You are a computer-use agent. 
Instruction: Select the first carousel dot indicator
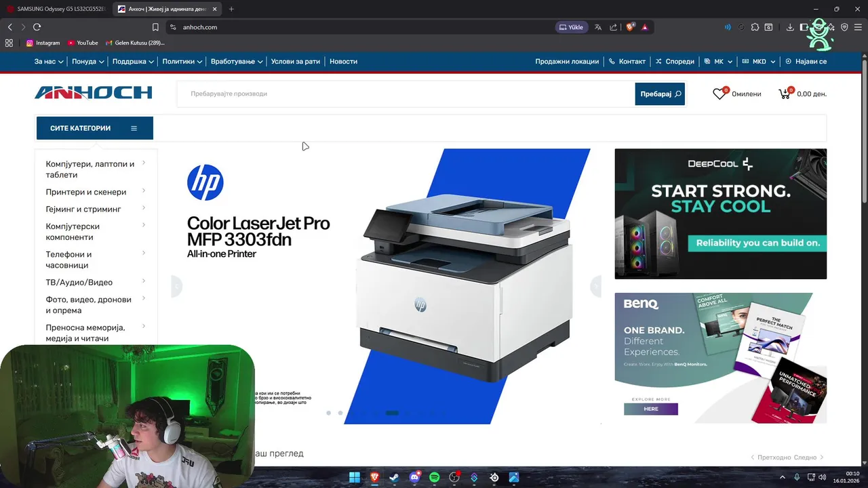[x=329, y=413]
